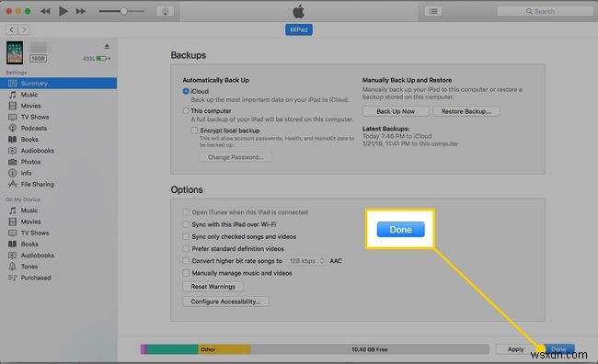Open File Sharing in the sidebar
This screenshot has width=598, height=364.
(x=58, y=184)
